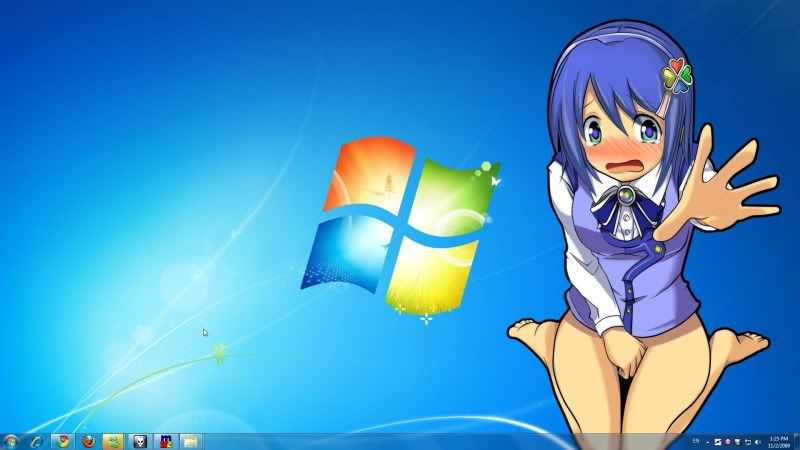
Task: Click the Show Desktop strip
Action: [x=796, y=441]
